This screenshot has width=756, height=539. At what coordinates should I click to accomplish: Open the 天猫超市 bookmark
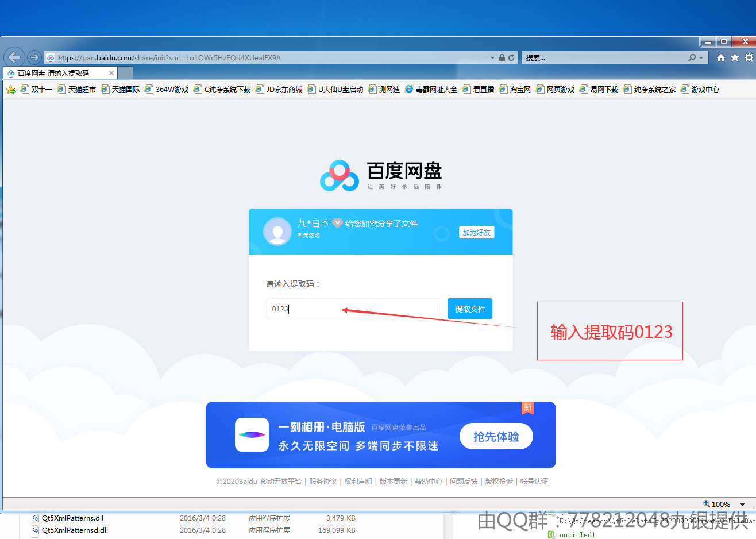tap(76, 89)
